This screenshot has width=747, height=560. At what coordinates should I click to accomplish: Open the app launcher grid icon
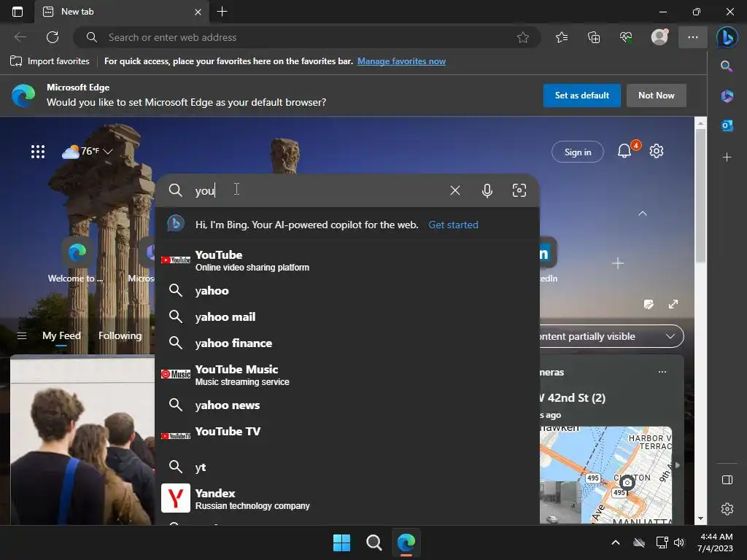point(38,152)
